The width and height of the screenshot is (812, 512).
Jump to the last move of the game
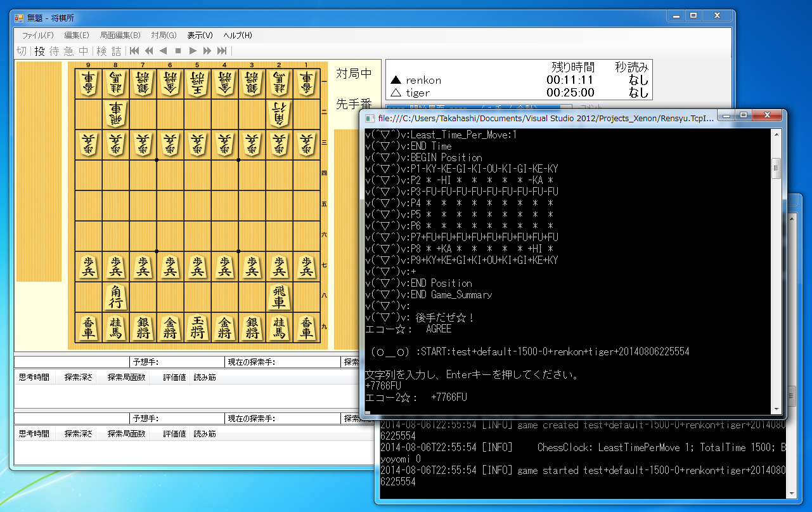[x=222, y=51]
